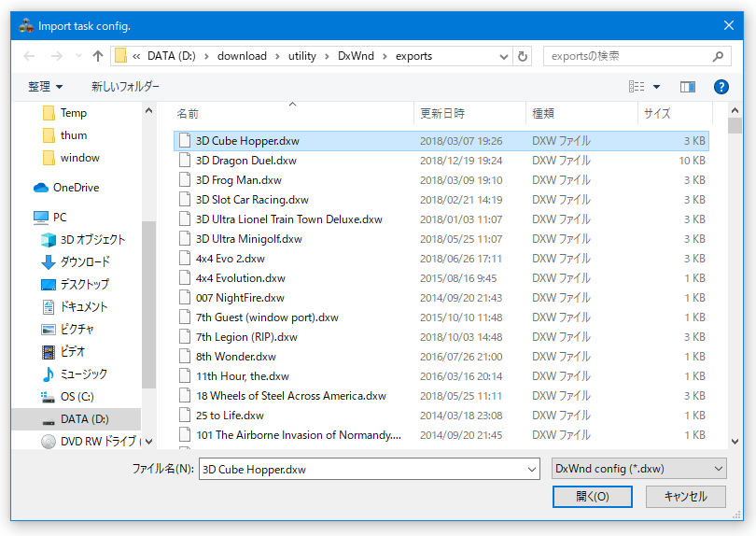The height and width of the screenshot is (536, 756).
Task: Click DxWnd in the address breadcrumb
Action: (x=356, y=56)
